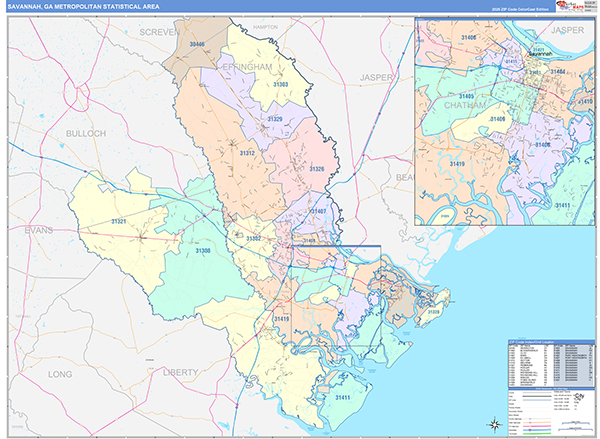Select ZIP code 31329 label

[276, 119]
